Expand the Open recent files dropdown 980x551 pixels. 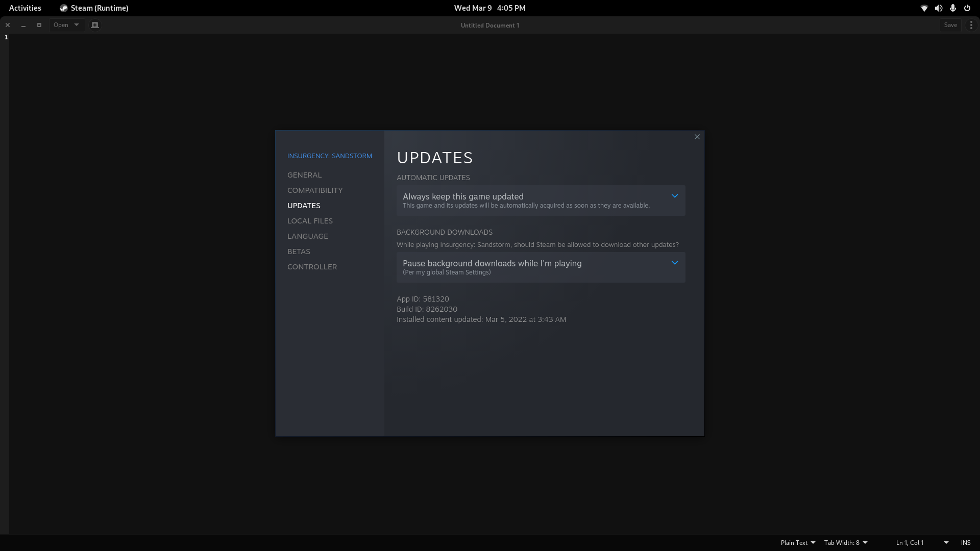coord(76,24)
